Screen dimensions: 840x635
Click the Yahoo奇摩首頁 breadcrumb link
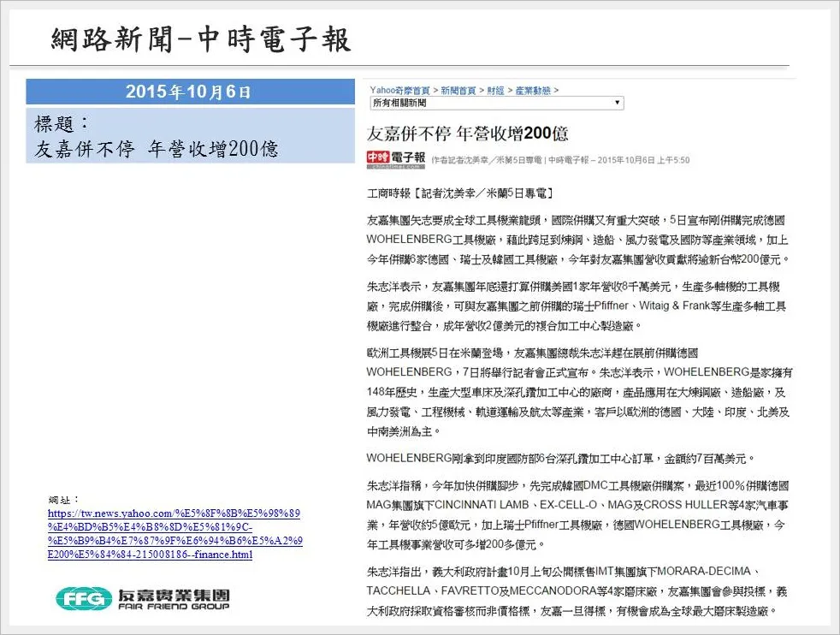point(399,90)
